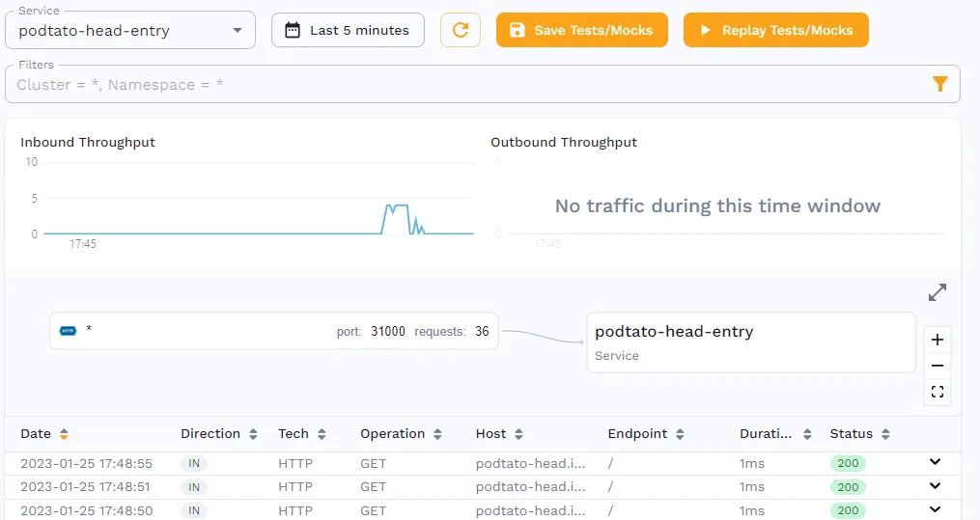Open the Service dropdown podtato-head-entry
The width and height of the screenshot is (980, 520).
coord(130,30)
